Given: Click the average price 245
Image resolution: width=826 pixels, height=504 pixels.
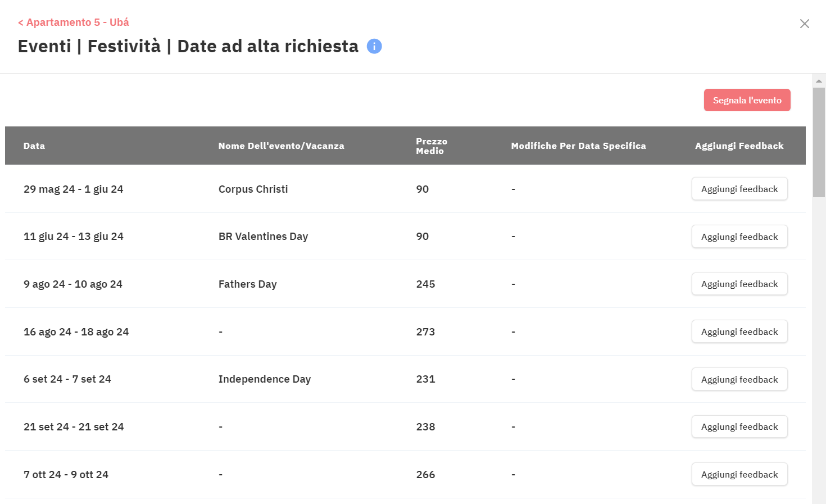Looking at the screenshot, I should [x=426, y=284].
